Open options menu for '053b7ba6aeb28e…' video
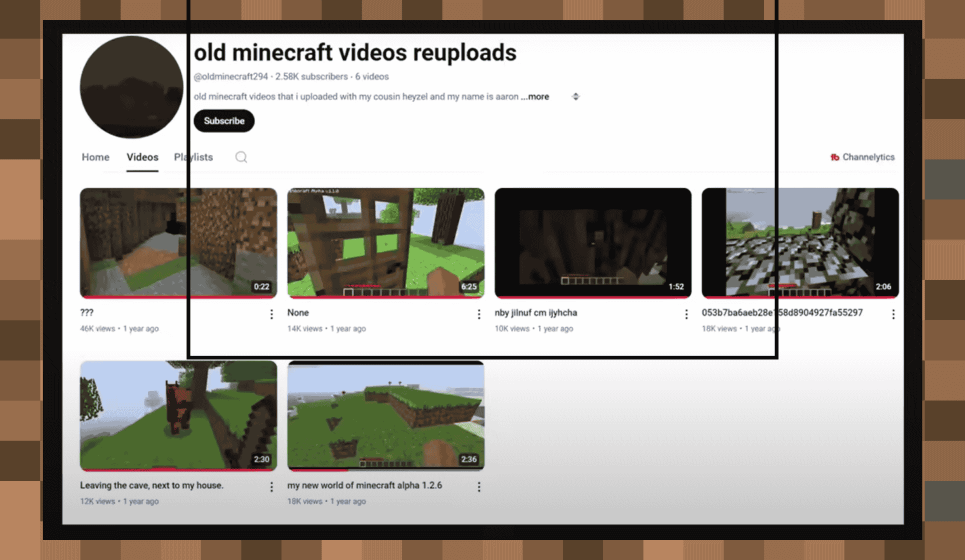 (893, 314)
